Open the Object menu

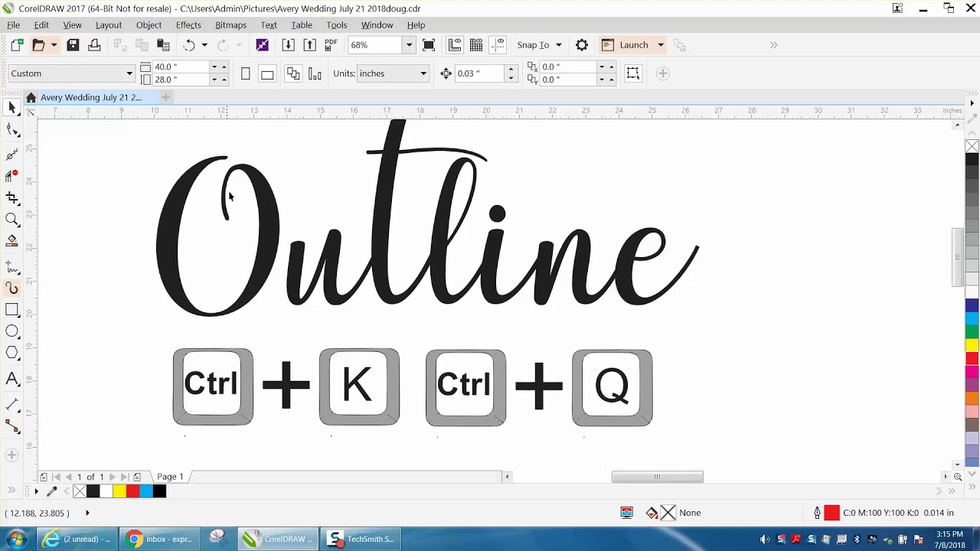point(149,25)
